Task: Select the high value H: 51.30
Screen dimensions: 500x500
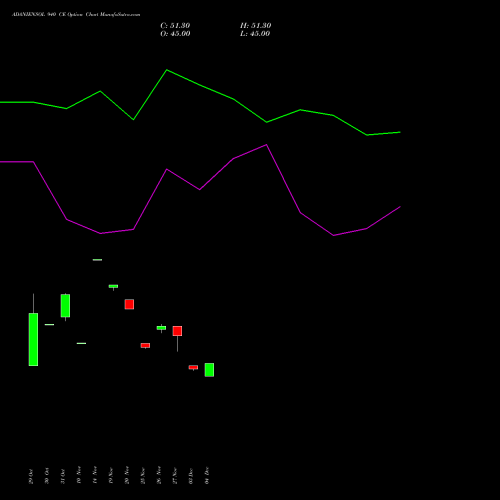Action: (x=255, y=26)
